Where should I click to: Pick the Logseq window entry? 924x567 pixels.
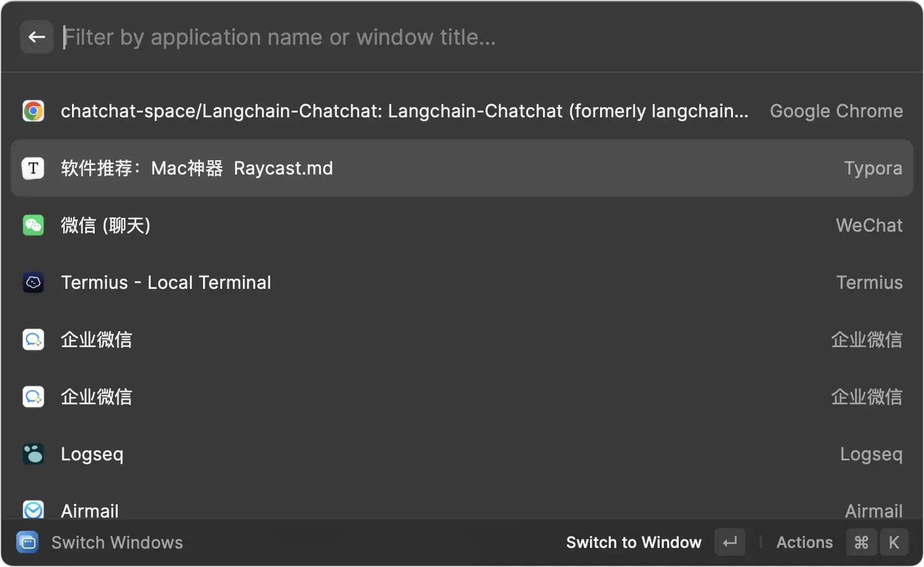point(462,454)
